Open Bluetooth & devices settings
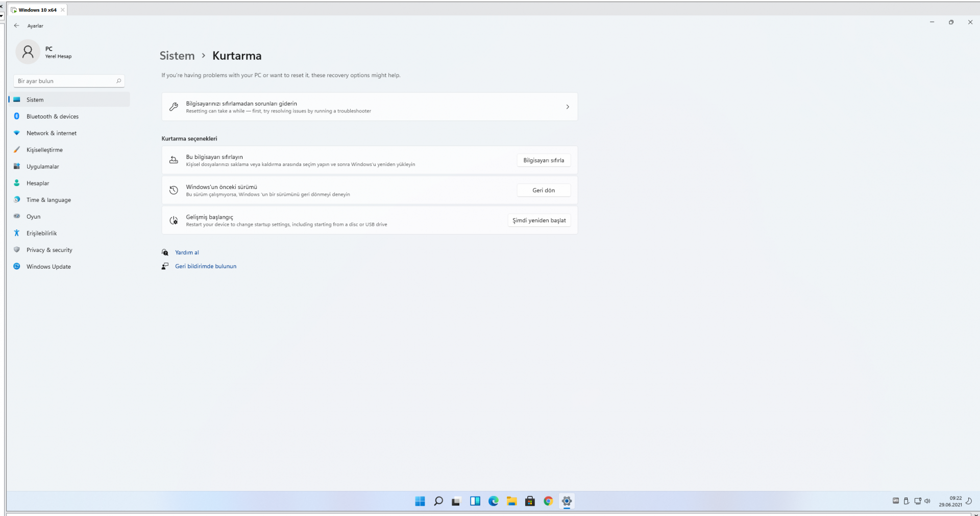Viewport: 980px width, 516px height. click(x=69, y=116)
